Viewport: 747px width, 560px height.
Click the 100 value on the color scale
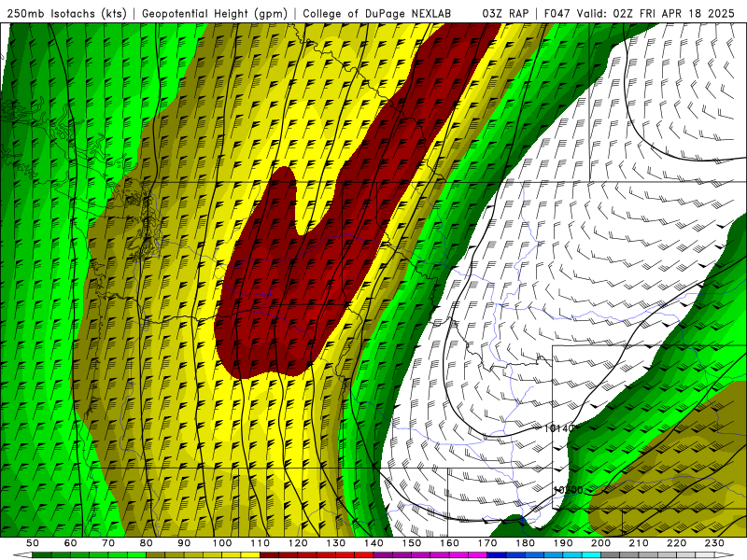point(222,543)
